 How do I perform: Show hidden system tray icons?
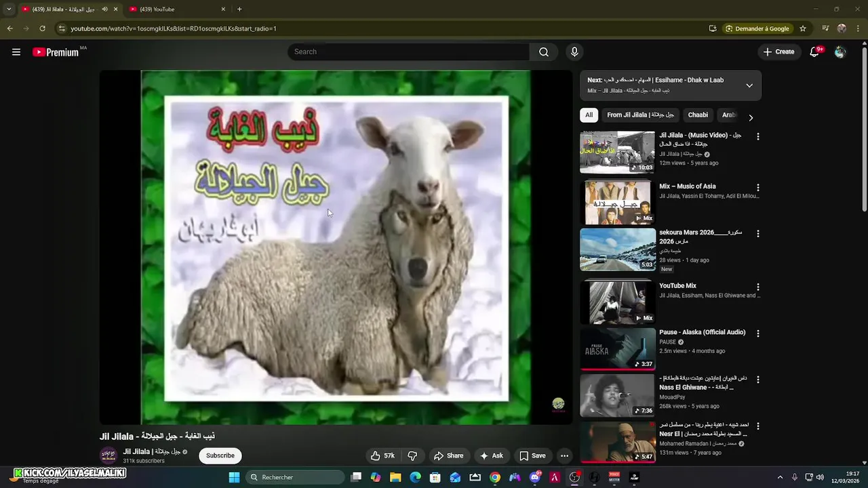tap(780, 477)
